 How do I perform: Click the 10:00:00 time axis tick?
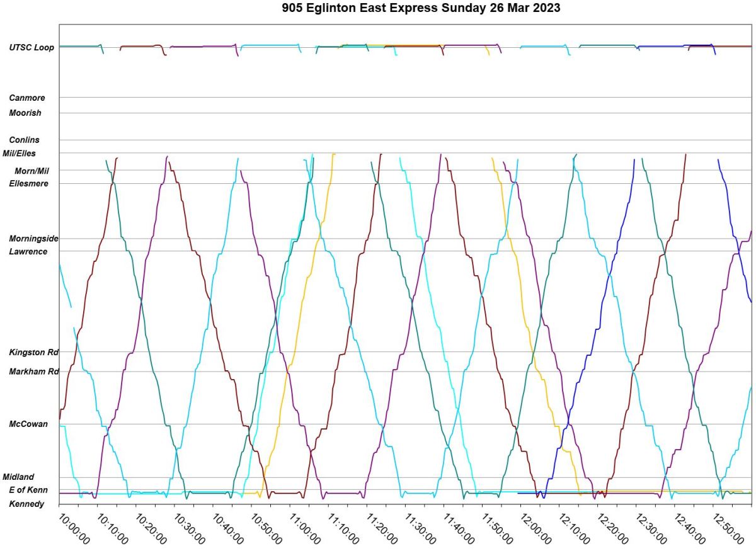pyautogui.click(x=74, y=530)
